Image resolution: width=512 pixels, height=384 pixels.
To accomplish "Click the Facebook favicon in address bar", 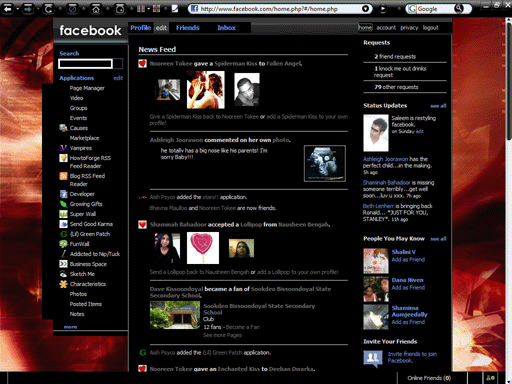I will click(194, 9).
